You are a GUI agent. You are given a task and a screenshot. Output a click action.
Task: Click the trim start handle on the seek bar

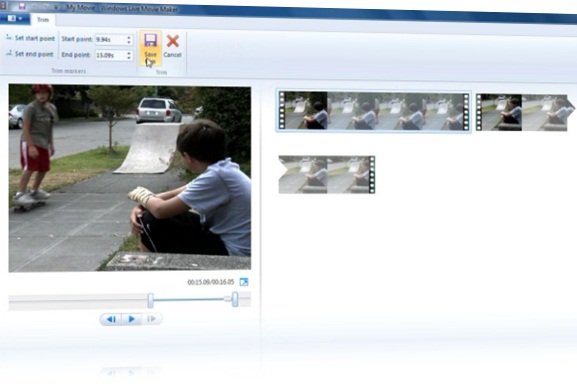point(150,301)
